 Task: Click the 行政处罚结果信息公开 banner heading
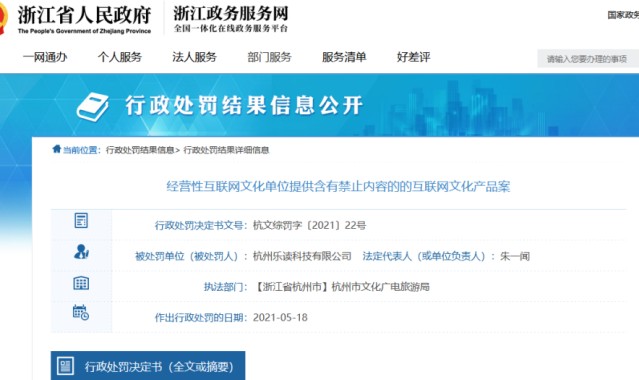(x=244, y=106)
